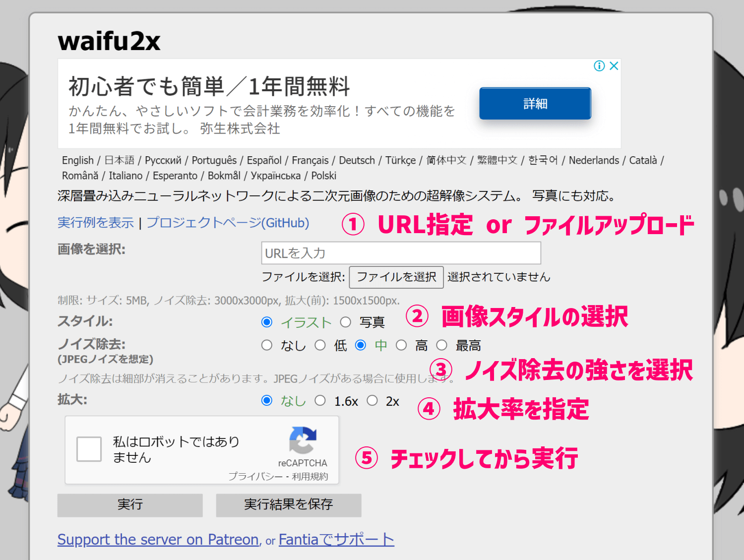Set noise reduction to 高
744x560 pixels.
click(401, 345)
